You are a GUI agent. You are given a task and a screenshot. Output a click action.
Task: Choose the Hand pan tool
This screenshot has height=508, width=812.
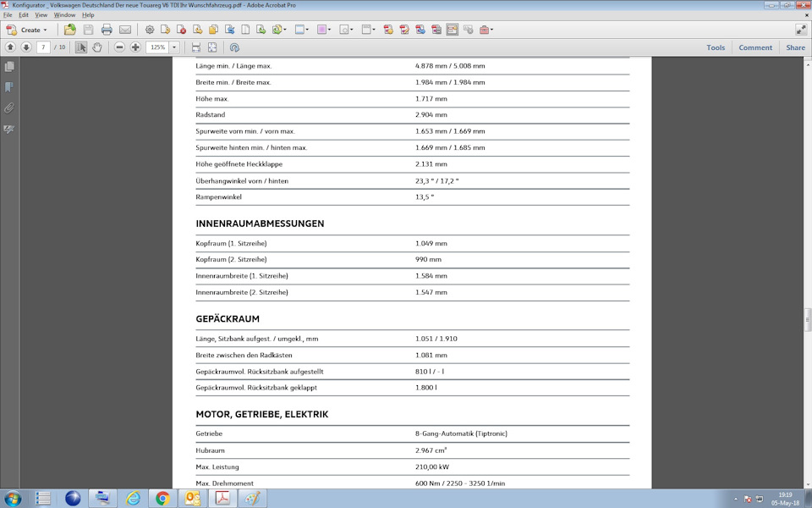coord(96,47)
